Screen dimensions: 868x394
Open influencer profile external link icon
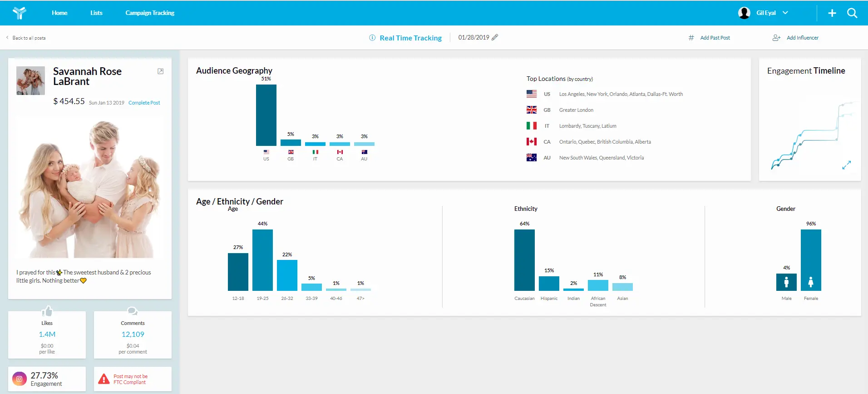pos(160,71)
